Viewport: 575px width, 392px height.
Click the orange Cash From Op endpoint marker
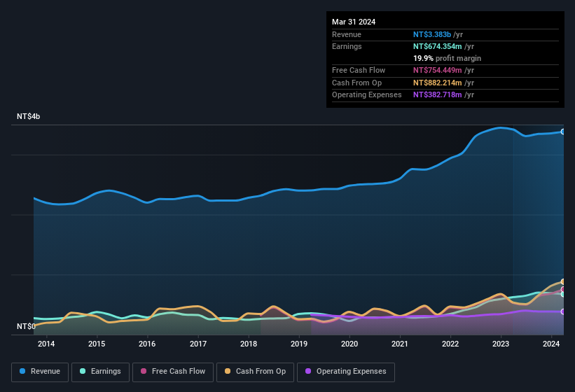click(562, 282)
